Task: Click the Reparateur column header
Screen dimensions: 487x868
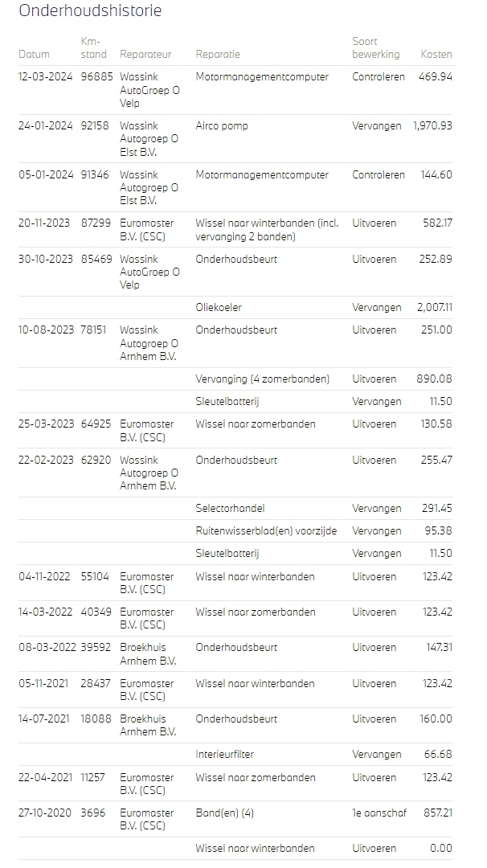Action: (x=145, y=55)
